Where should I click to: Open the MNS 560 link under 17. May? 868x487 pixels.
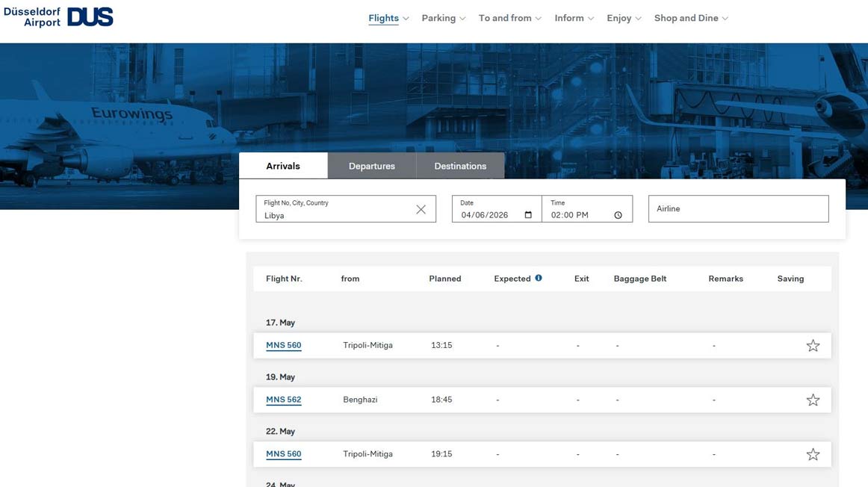(x=283, y=345)
